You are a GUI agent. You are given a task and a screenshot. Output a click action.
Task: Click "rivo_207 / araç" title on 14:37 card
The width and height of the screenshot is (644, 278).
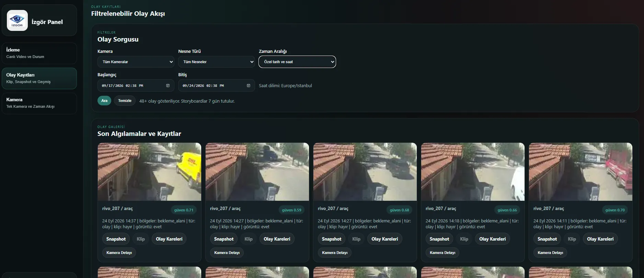point(117,209)
